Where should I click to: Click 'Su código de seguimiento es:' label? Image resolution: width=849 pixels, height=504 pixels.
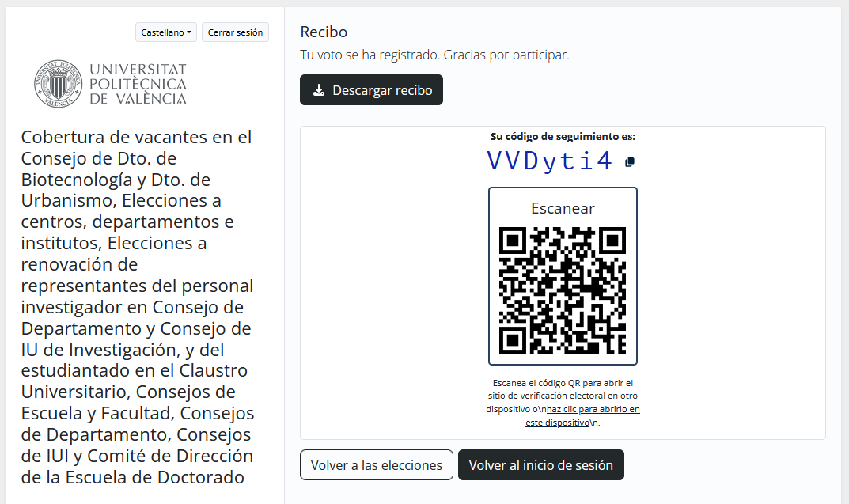coord(563,136)
